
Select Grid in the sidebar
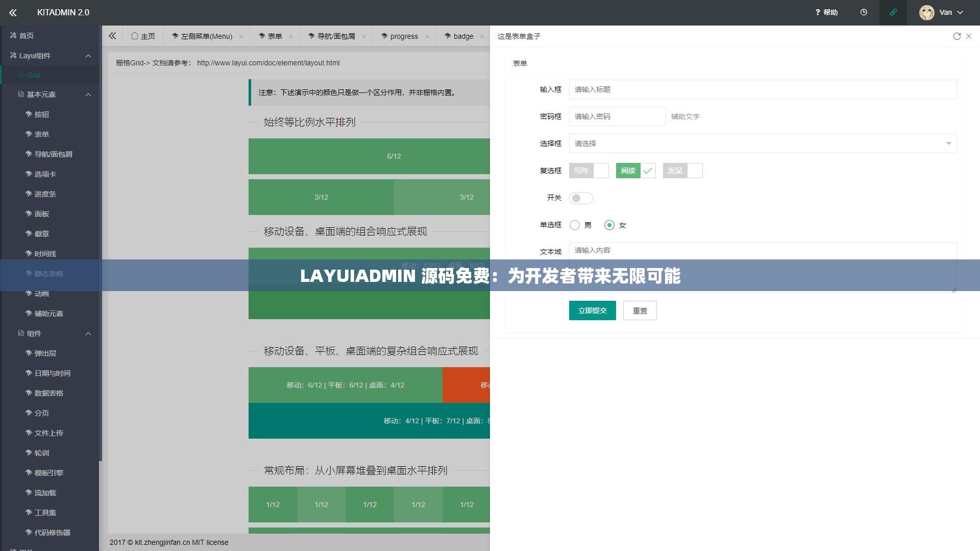pos(50,75)
